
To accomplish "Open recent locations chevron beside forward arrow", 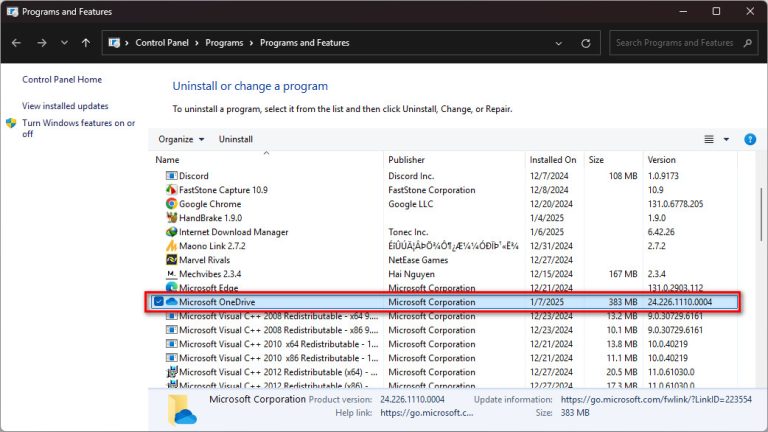I will point(64,43).
